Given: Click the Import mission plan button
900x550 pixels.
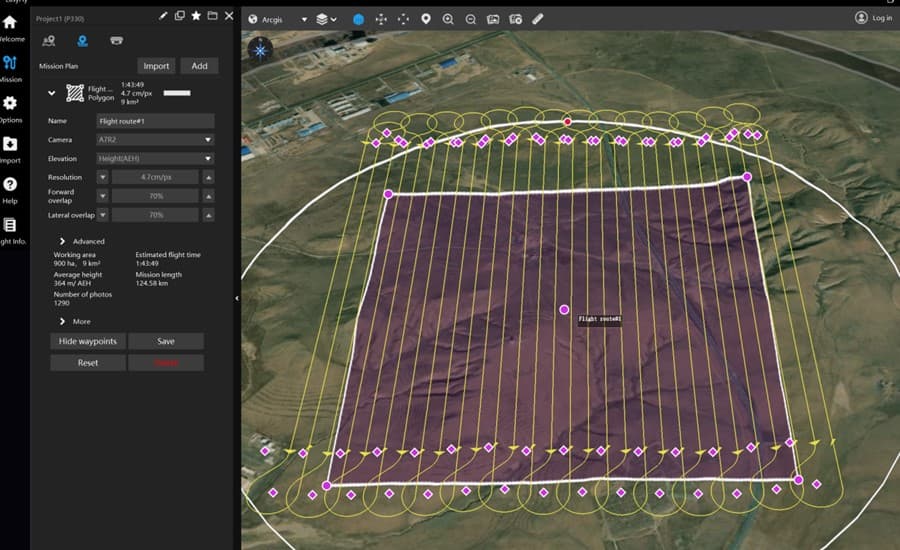Looking at the screenshot, I should click(156, 66).
